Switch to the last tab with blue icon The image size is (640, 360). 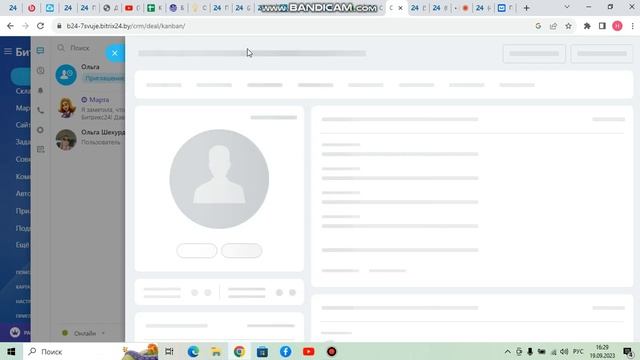pyautogui.click(x=502, y=8)
